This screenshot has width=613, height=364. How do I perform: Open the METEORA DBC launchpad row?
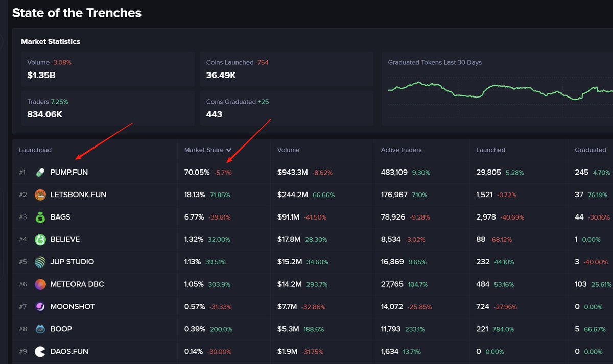click(313, 284)
